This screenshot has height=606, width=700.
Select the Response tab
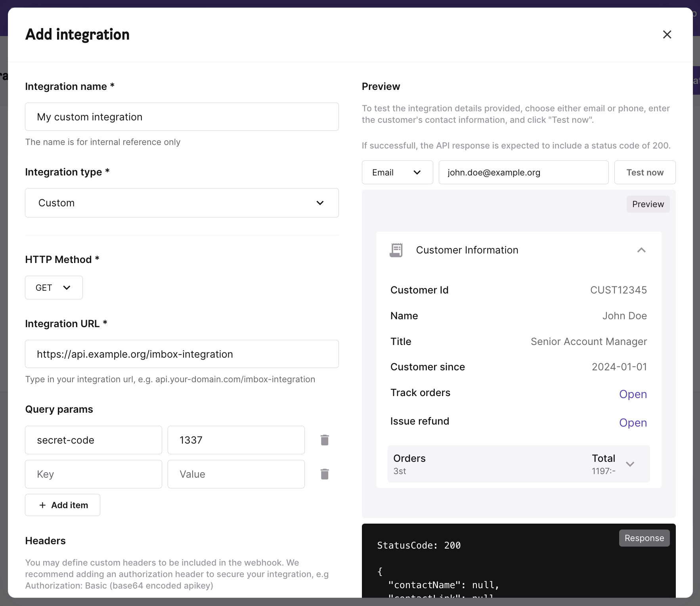coord(644,538)
